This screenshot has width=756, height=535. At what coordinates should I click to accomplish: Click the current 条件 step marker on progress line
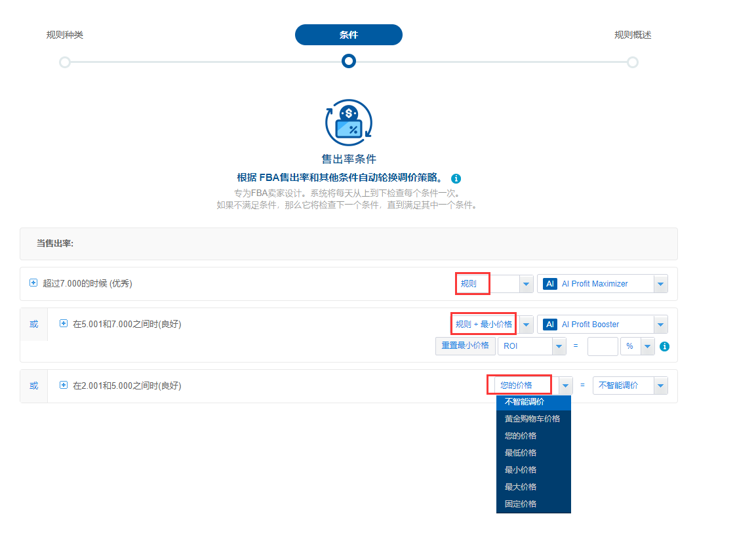[349, 61]
